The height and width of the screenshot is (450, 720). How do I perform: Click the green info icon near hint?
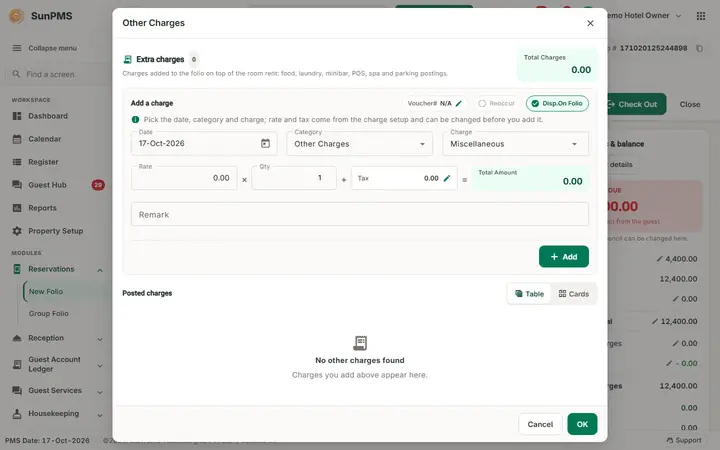pyautogui.click(x=135, y=119)
